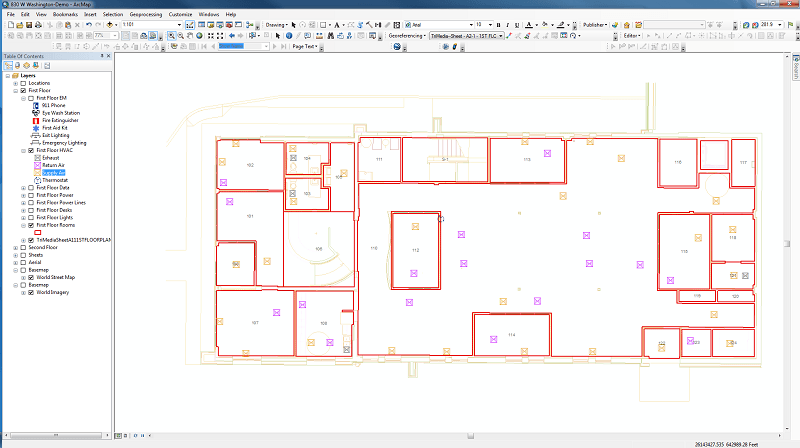Switch TOC to List By Selection
The height and width of the screenshot is (448, 800).
click(36, 65)
